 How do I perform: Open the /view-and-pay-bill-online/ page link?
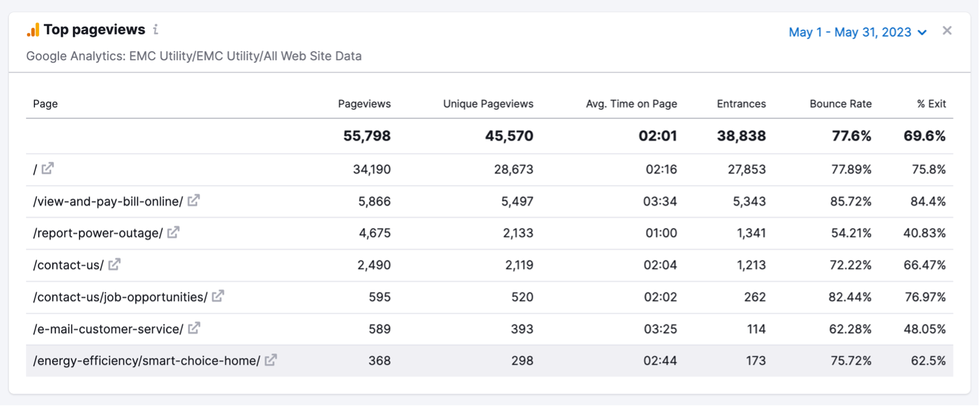108,201
